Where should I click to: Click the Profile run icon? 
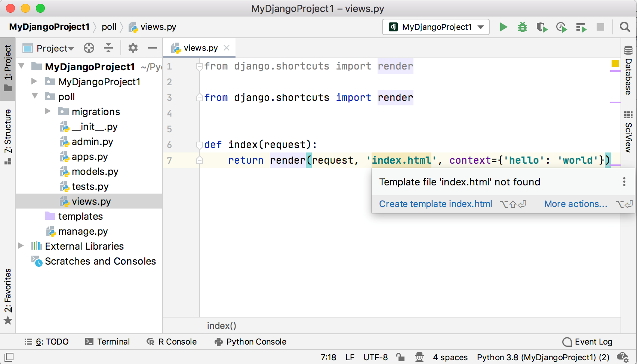tap(561, 27)
